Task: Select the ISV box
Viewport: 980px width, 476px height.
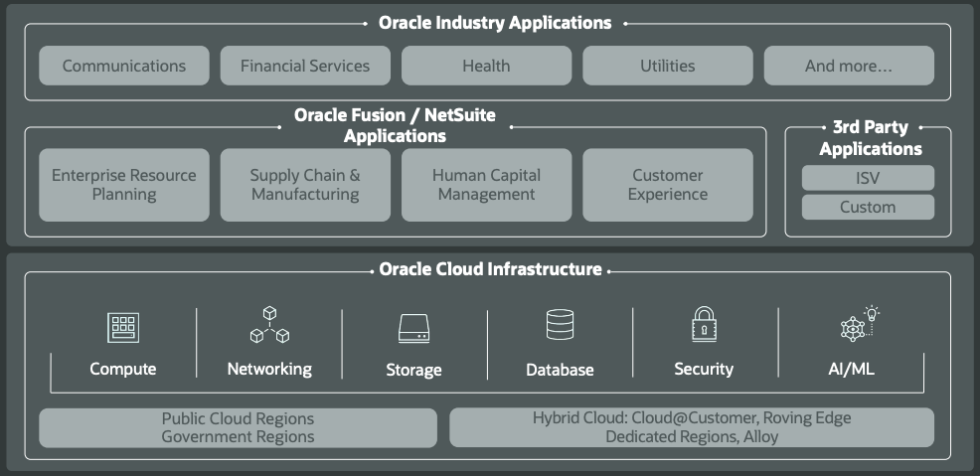Action: pyautogui.click(x=868, y=178)
